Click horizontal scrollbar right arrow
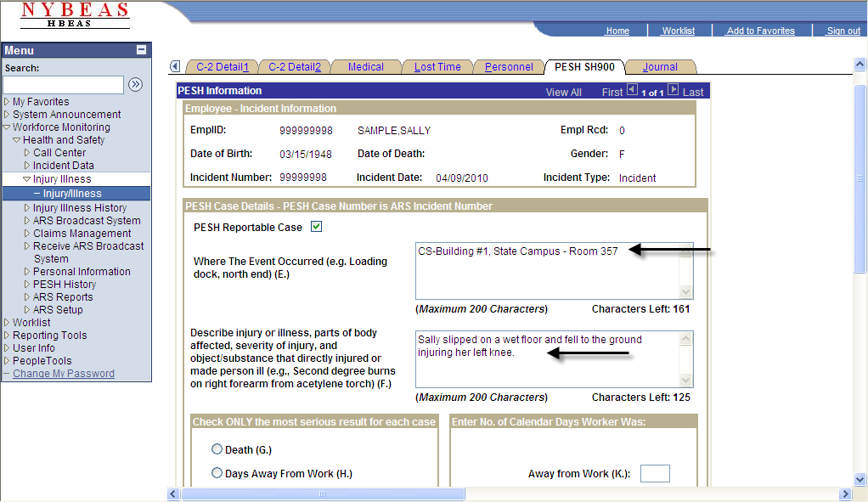Image resolution: width=868 pixels, height=502 pixels. point(845,494)
